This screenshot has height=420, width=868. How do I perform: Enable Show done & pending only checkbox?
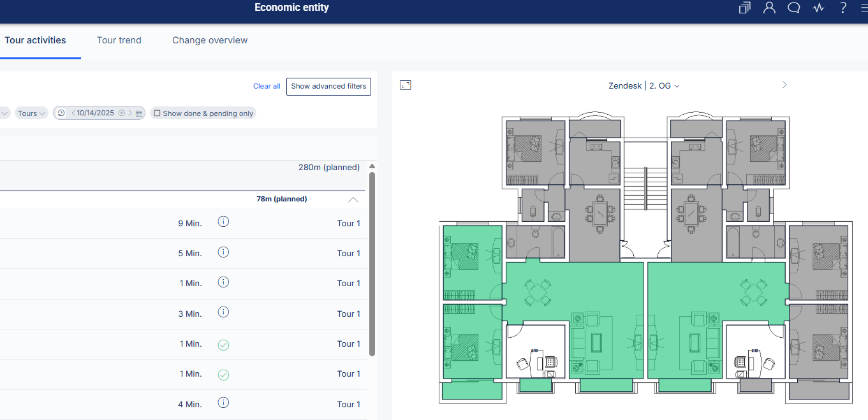click(157, 113)
